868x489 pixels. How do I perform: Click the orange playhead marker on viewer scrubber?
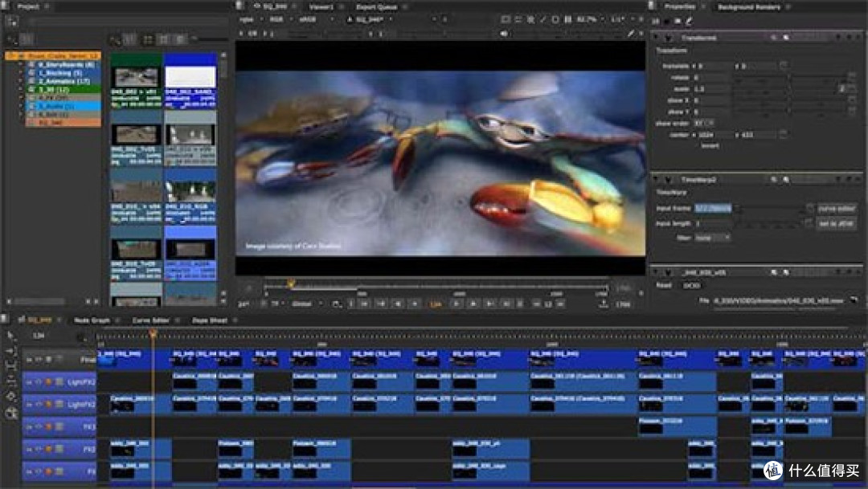click(x=291, y=283)
